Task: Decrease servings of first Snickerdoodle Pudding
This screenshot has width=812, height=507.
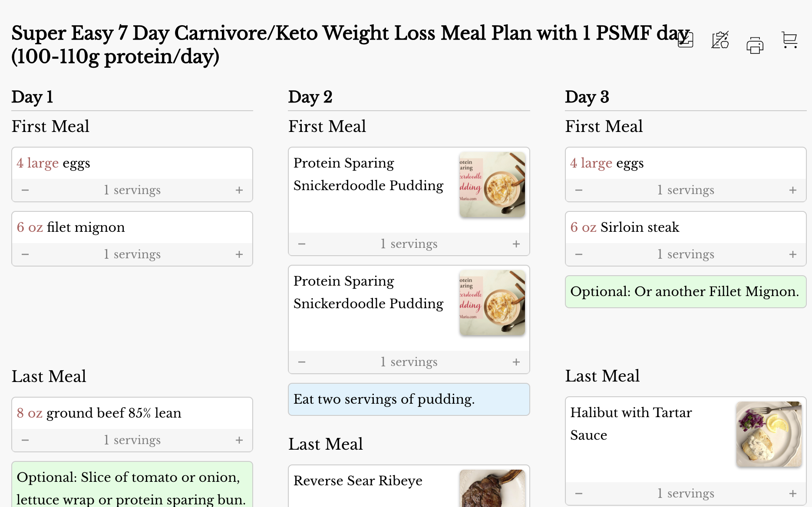Action: 302,244
